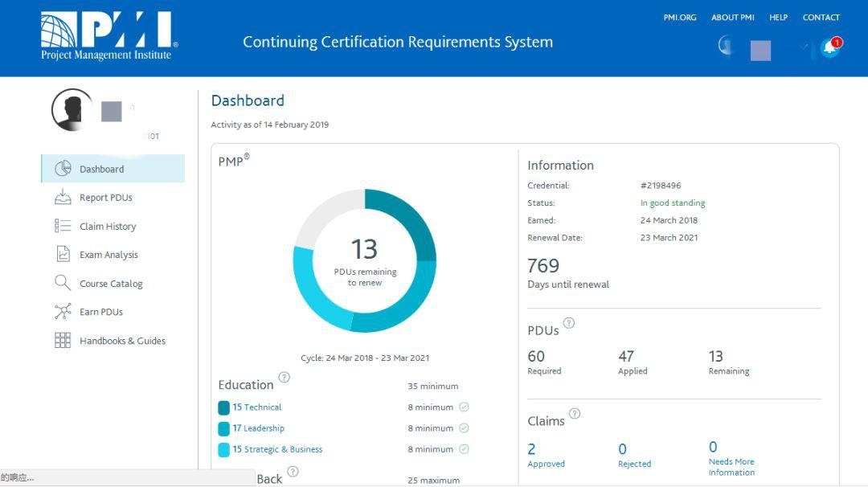Show help for the Claims section
This screenshot has height=487, width=868.
(575, 414)
